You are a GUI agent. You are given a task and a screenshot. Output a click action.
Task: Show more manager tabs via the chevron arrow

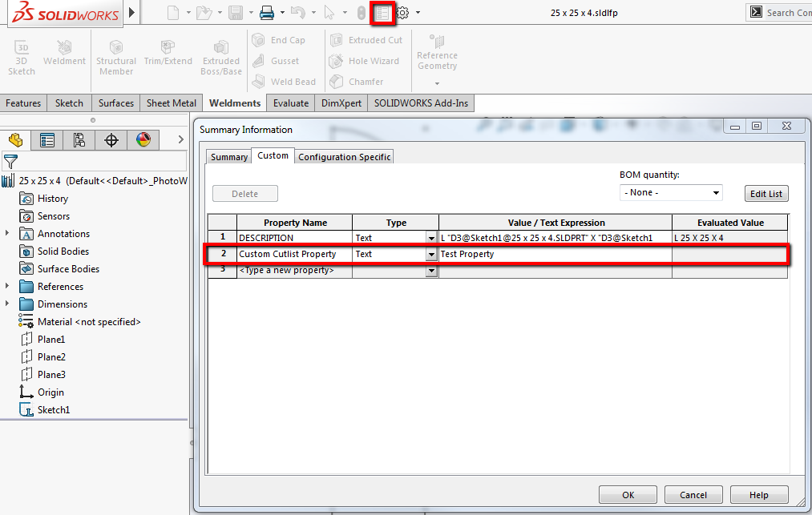pos(180,139)
